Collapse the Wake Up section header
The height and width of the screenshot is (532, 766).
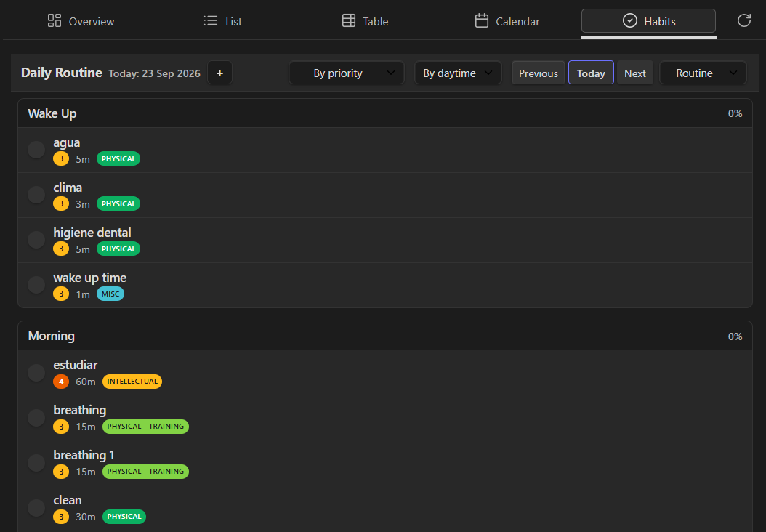(x=385, y=113)
